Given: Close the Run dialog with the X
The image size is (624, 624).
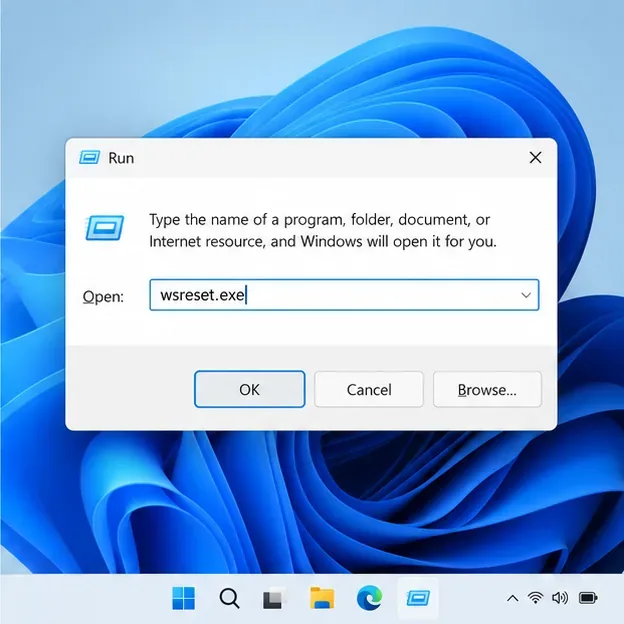Looking at the screenshot, I should [535, 158].
